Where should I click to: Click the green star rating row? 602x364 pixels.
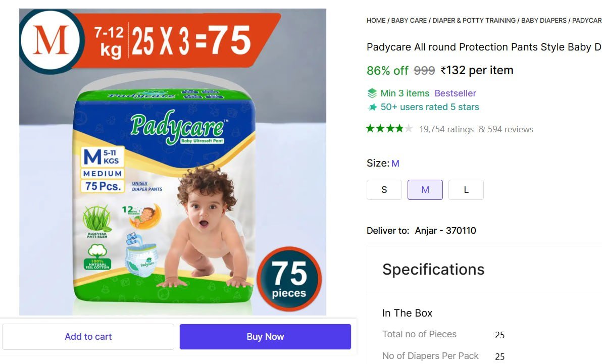click(x=389, y=129)
